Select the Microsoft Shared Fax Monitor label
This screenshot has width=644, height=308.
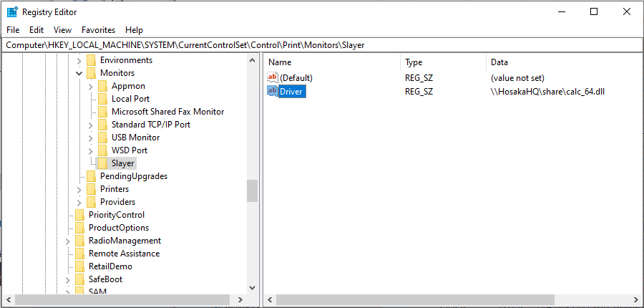click(x=168, y=112)
